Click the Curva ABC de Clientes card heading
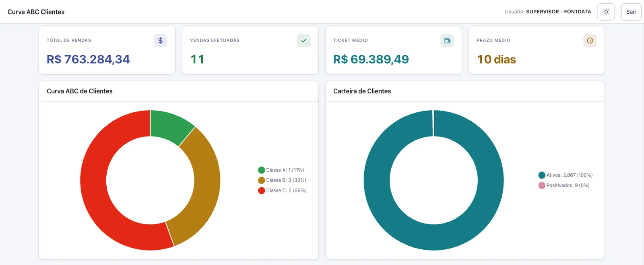 coord(80,91)
